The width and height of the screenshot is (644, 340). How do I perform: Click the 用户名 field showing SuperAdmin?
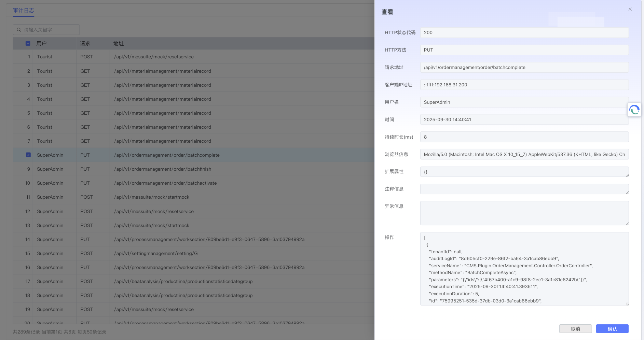tap(524, 102)
